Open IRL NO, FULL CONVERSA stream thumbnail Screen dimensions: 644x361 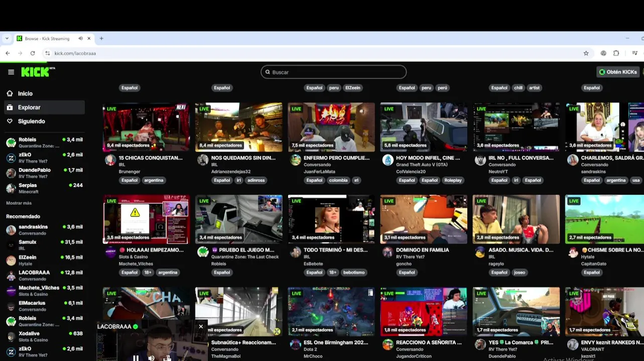516,127
